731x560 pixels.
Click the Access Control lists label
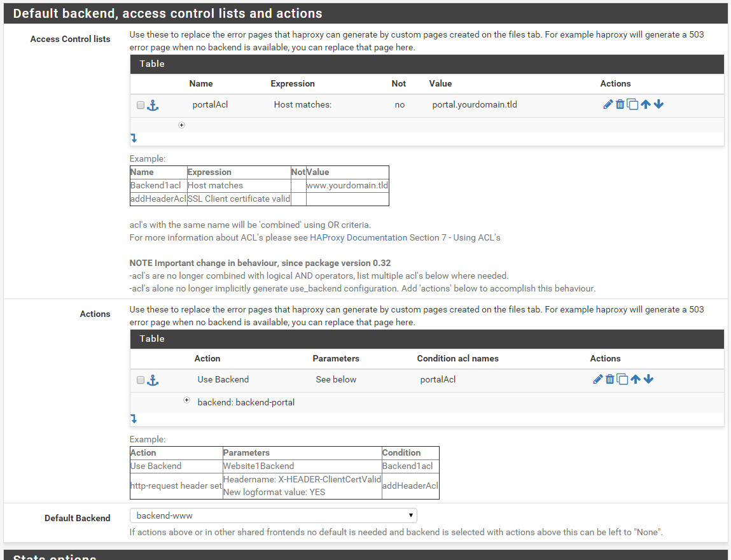pos(70,39)
